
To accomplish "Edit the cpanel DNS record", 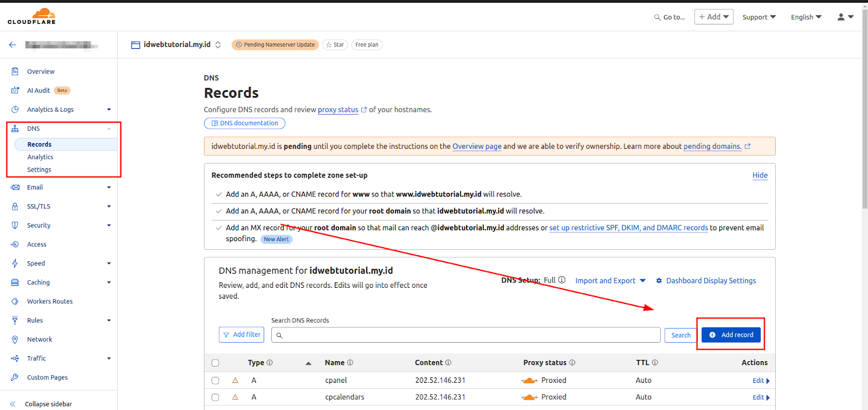I will [x=761, y=381].
